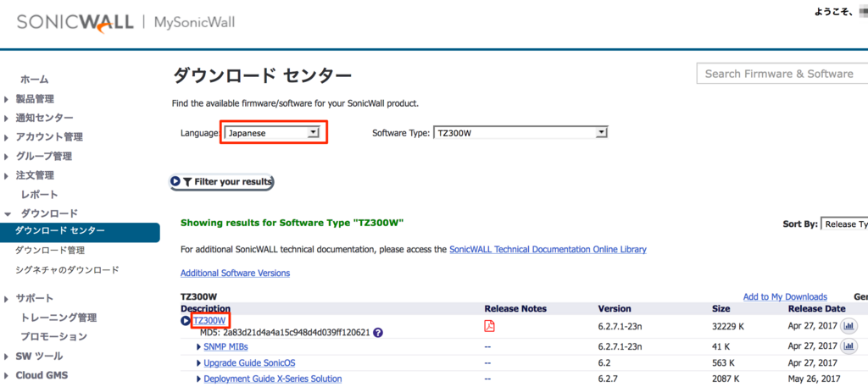Open the Software Type dropdown
The width and height of the screenshot is (868, 387).
pyautogui.click(x=520, y=133)
